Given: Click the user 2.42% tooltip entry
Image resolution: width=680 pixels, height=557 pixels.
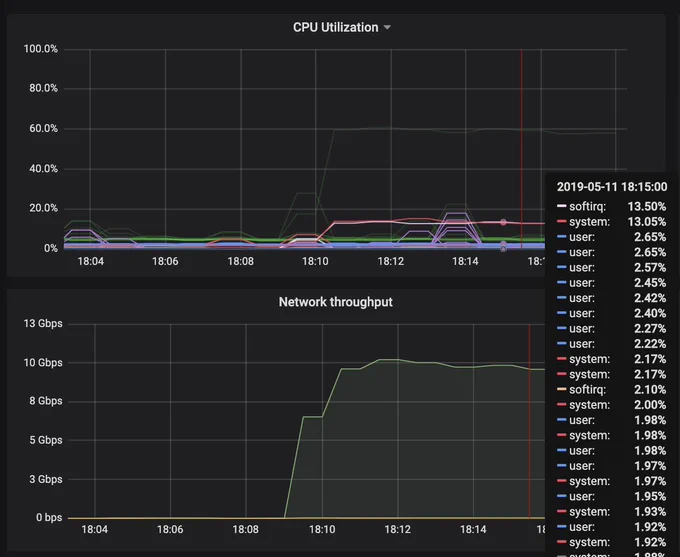Looking at the screenshot, I should tap(611, 298).
